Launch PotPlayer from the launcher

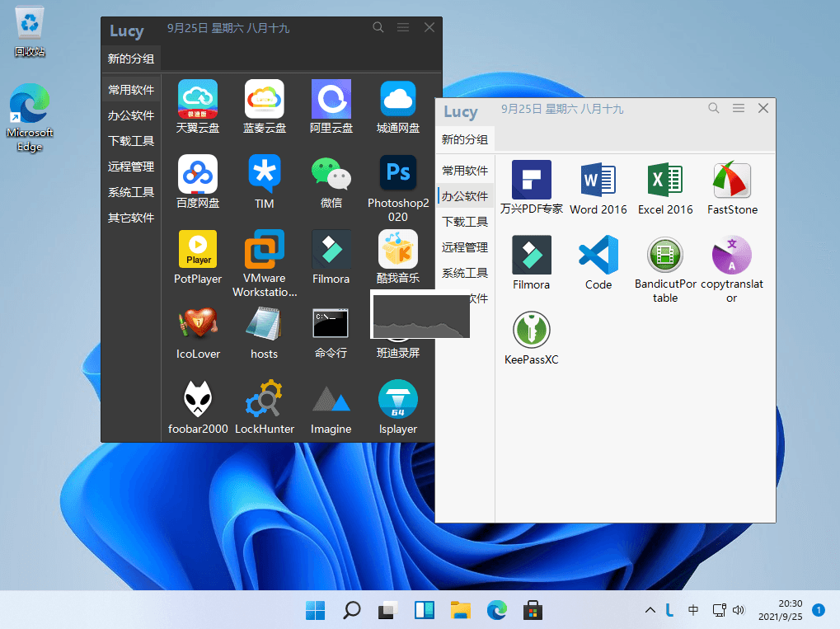point(198,250)
